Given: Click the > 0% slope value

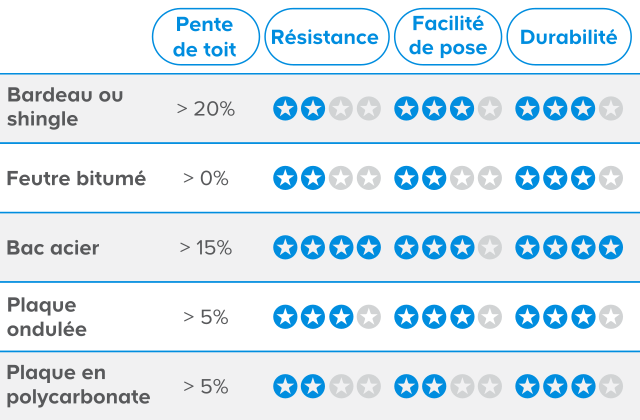Looking at the screenshot, I should tap(205, 178).
